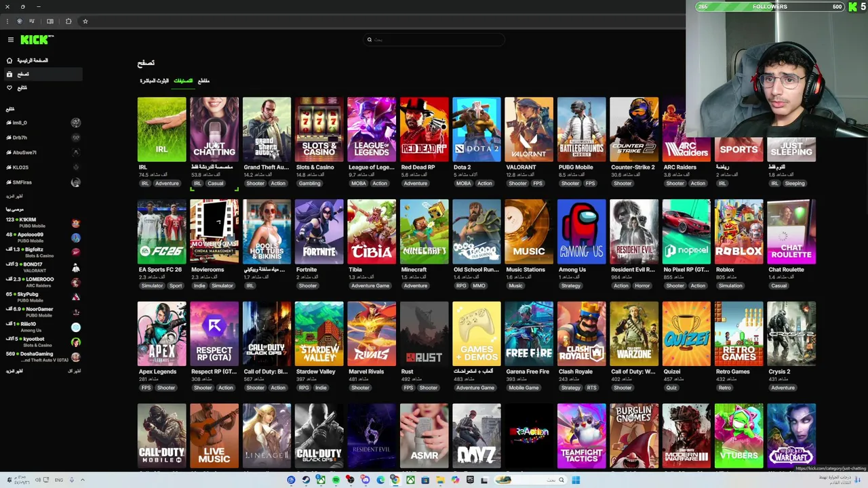Open the Among Us category thumbnail
This screenshot has height=488, width=868.
click(x=582, y=232)
